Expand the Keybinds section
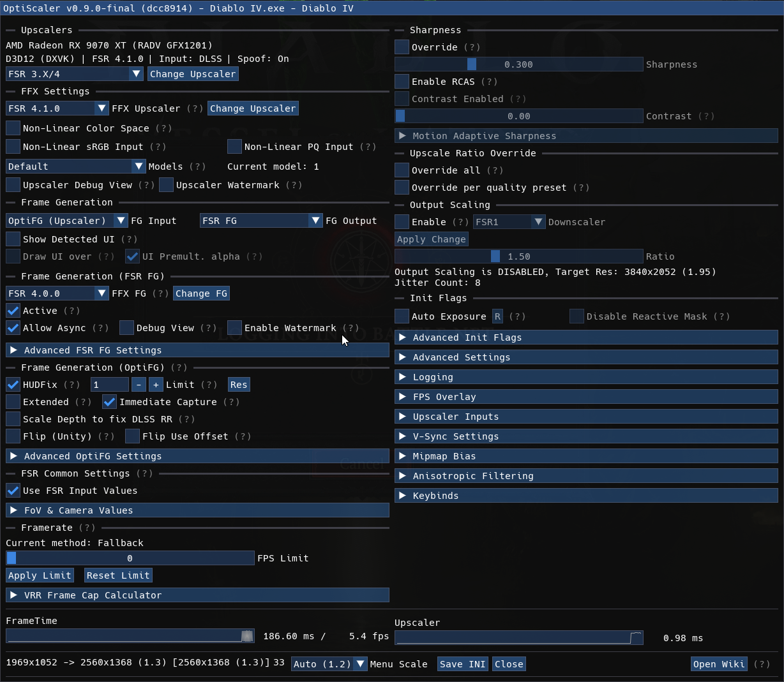This screenshot has height=682, width=784. click(586, 496)
